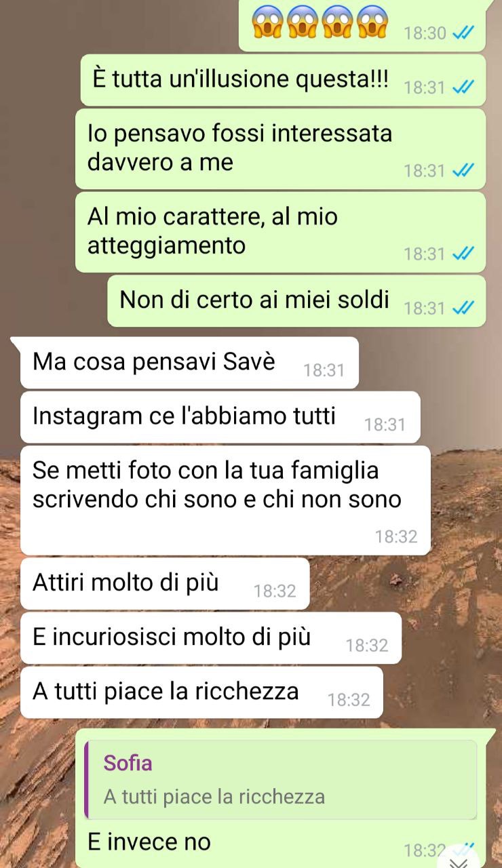Tap read ticks on 'Io pensavo fossi interessata' message
This screenshot has width=502, height=868.
pos(464,170)
